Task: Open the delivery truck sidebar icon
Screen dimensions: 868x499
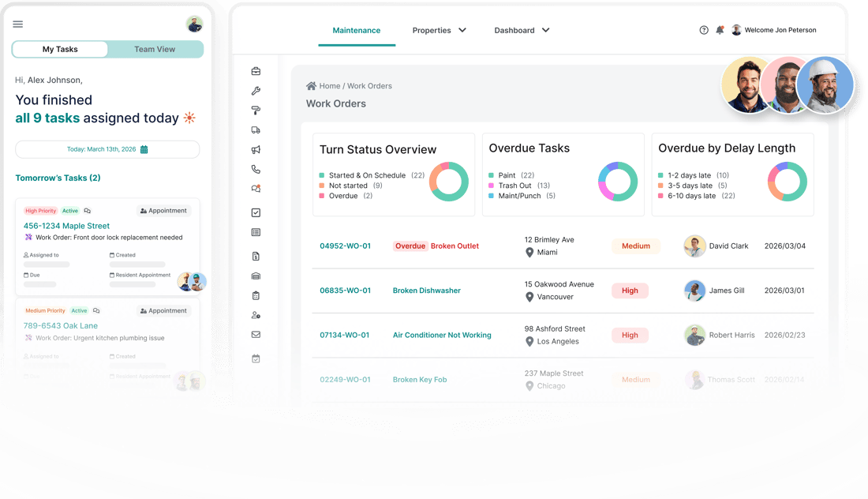Action: [x=256, y=130]
